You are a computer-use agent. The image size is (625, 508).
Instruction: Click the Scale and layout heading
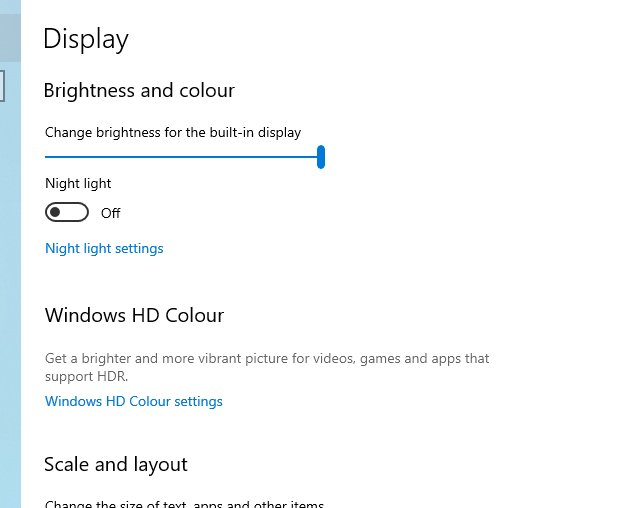click(x=116, y=464)
